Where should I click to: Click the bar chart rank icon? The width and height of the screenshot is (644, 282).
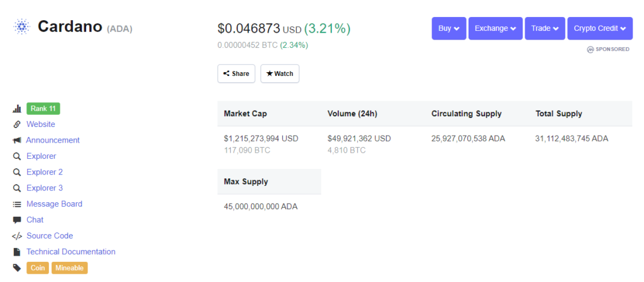[17, 109]
